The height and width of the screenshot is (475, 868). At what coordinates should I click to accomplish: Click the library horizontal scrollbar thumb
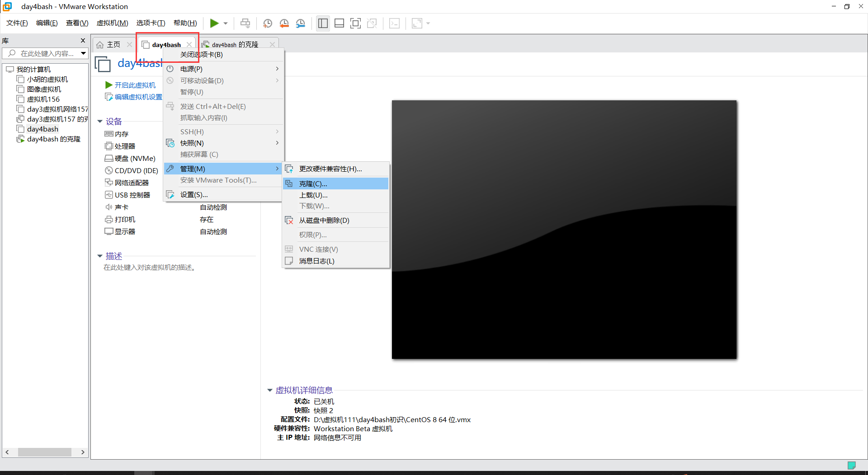(45, 452)
